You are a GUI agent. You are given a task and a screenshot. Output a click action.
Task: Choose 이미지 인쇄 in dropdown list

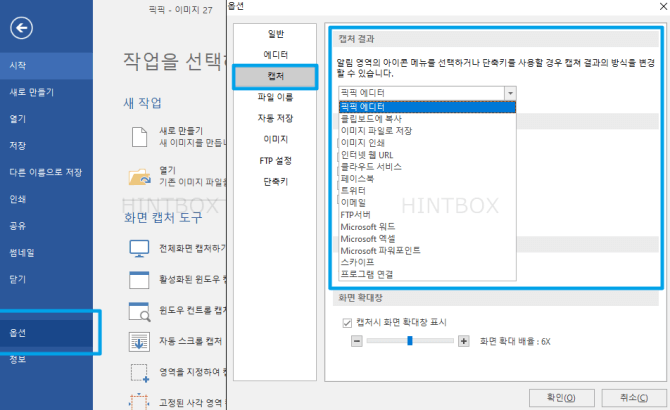coord(427,143)
